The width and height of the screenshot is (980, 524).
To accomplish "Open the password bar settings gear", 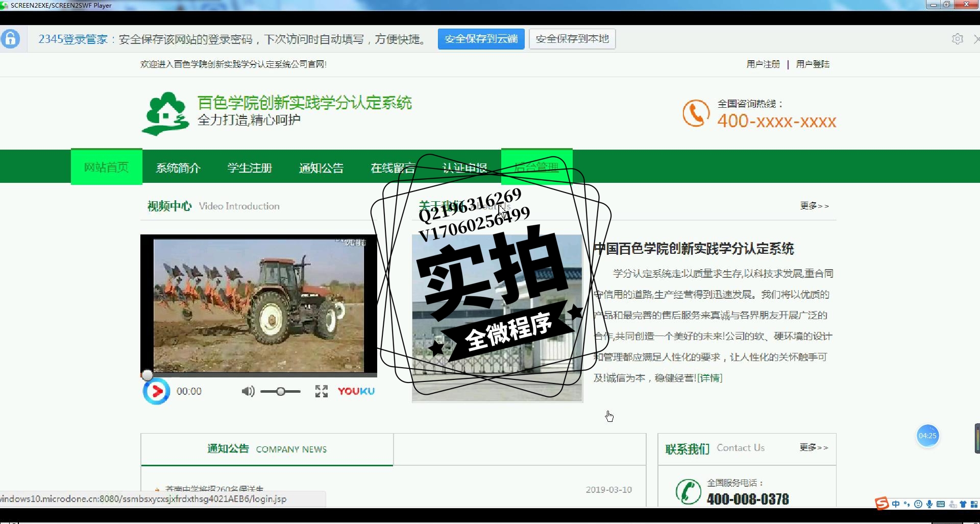I will tap(958, 39).
